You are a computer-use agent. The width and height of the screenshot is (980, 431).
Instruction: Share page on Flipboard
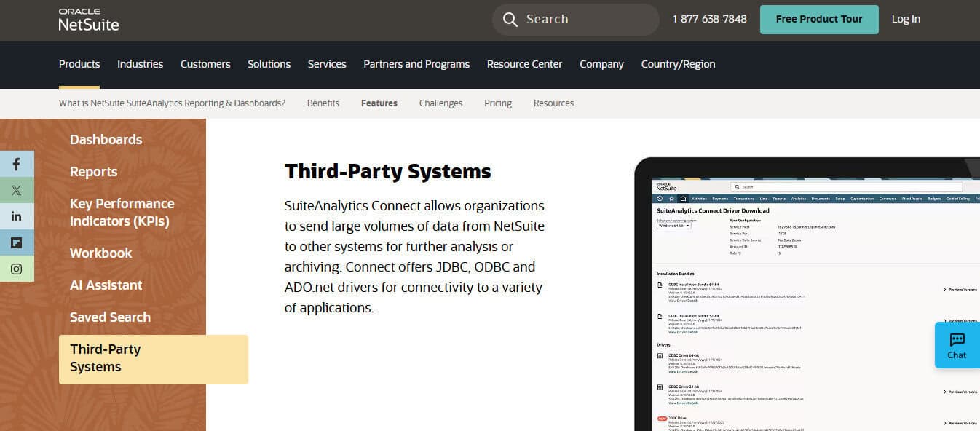[x=17, y=242]
